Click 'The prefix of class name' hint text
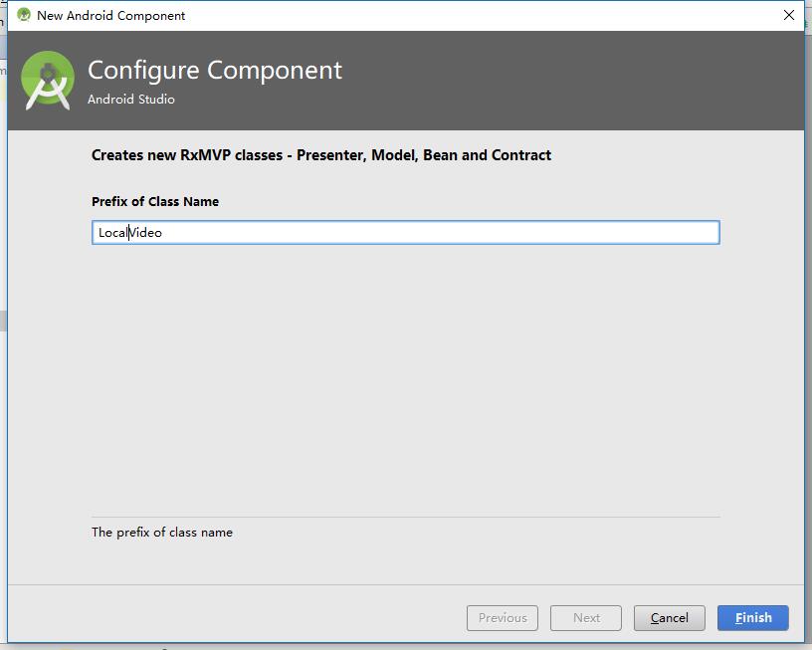 [162, 532]
